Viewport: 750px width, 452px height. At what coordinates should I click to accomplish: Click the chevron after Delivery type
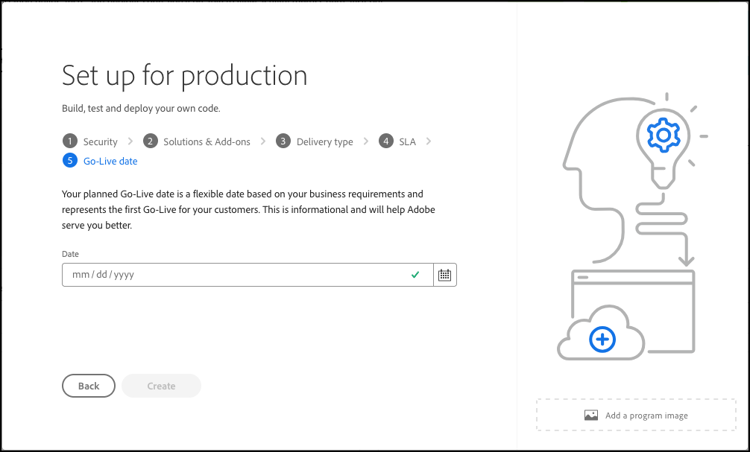(x=366, y=141)
